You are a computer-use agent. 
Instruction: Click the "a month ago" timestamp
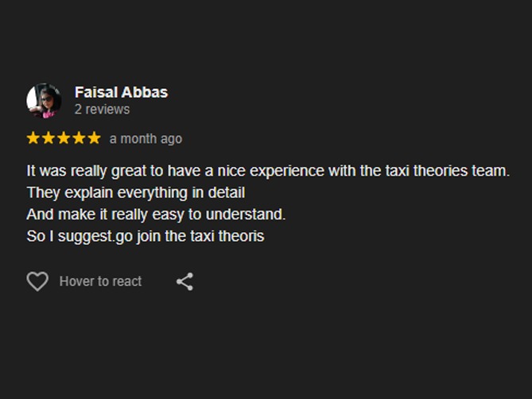coord(146,139)
